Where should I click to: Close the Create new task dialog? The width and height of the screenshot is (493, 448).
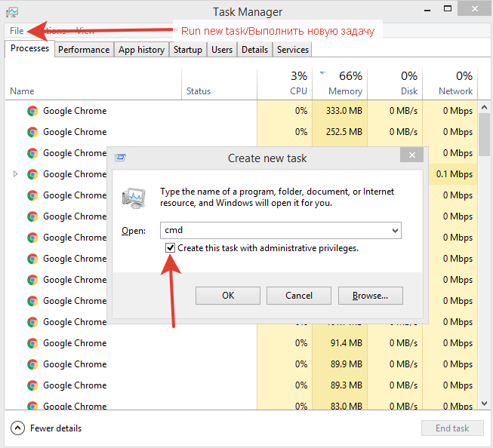(x=412, y=155)
